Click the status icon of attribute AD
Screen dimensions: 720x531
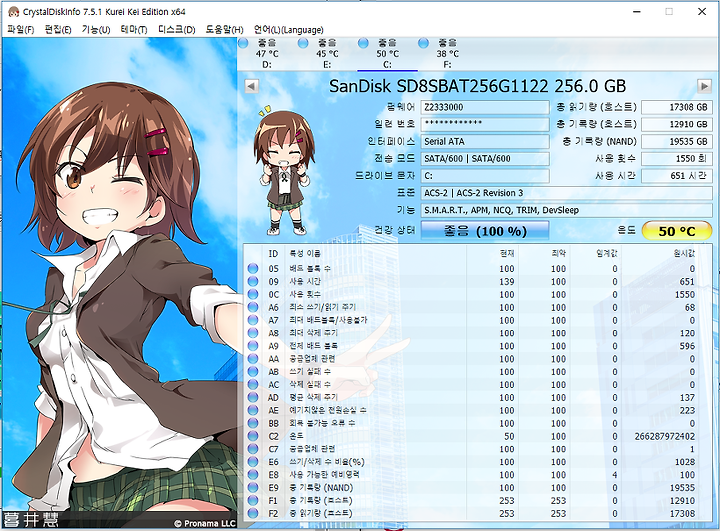point(253,397)
